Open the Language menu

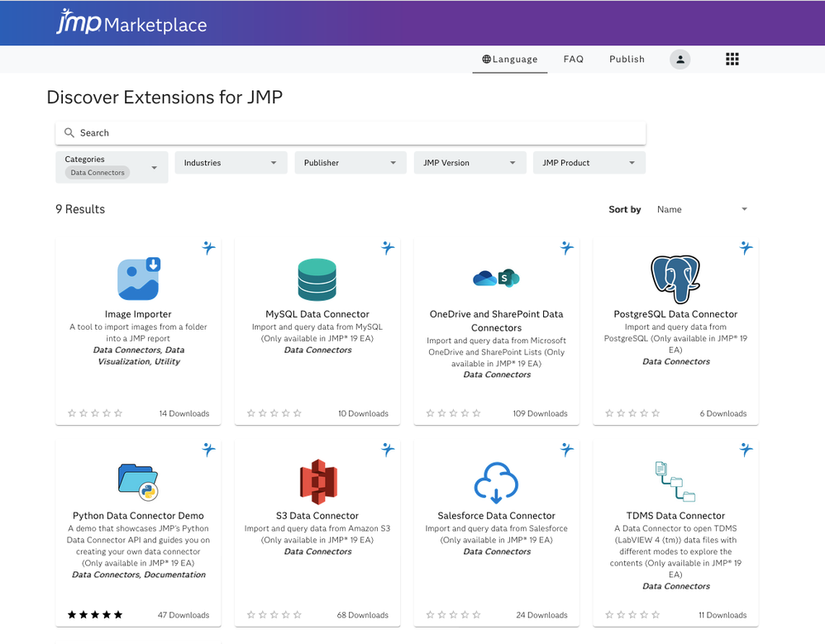[x=510, y=60]
